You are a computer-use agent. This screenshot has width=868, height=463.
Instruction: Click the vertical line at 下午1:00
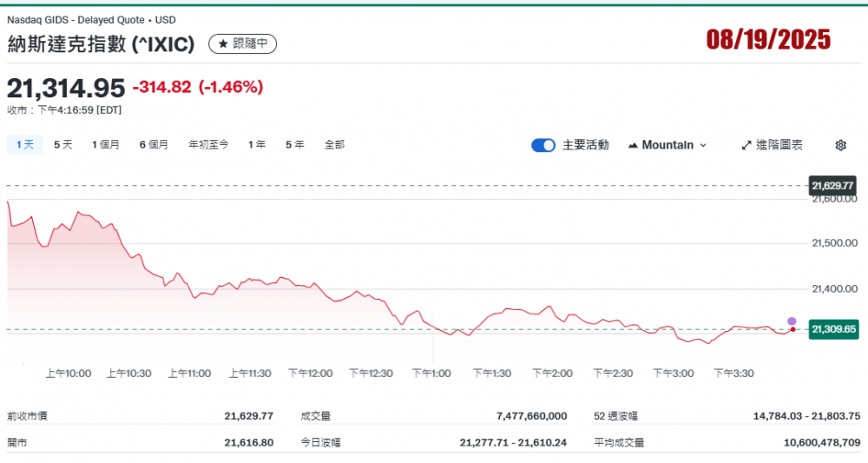click(x=433, y=339)
